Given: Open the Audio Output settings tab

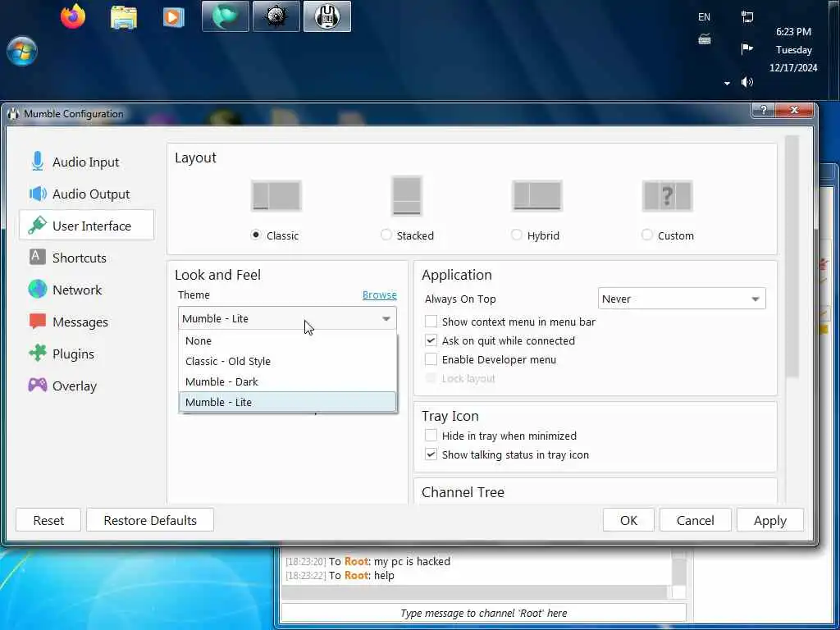Looking at the screenshot, I should click(86, 194).
